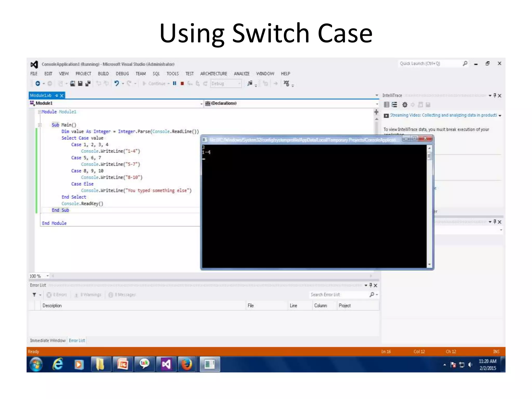Open the BUILD menu
Viewport: 532px width, 399px height.
point(103,74)
